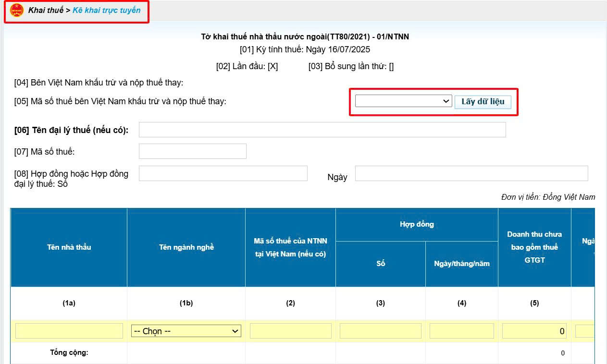Click the Doanh thu chưa bao gồm thuế header
Screen dimensions: 607x364
click(534, 247)
